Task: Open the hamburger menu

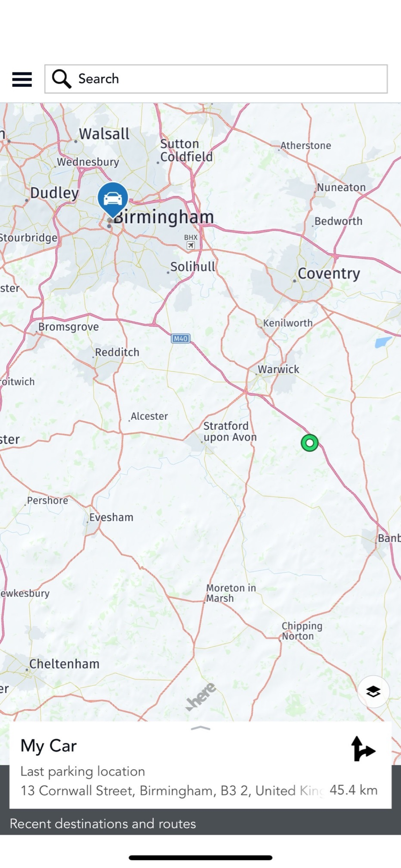Action: (x=22, y=79)
